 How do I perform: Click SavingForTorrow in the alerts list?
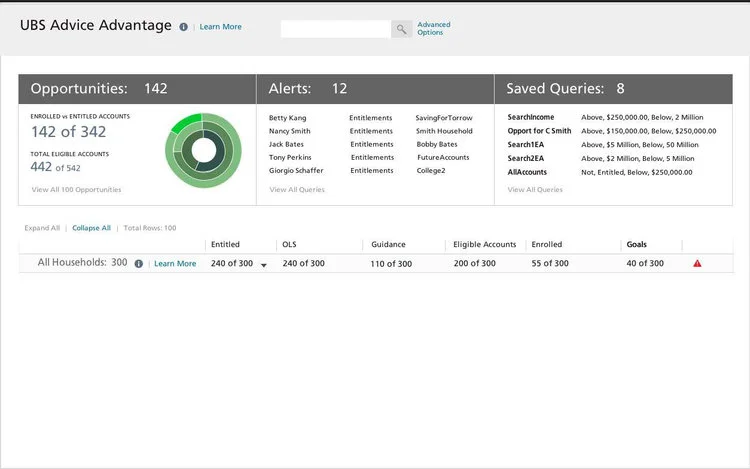coord(444,118)
